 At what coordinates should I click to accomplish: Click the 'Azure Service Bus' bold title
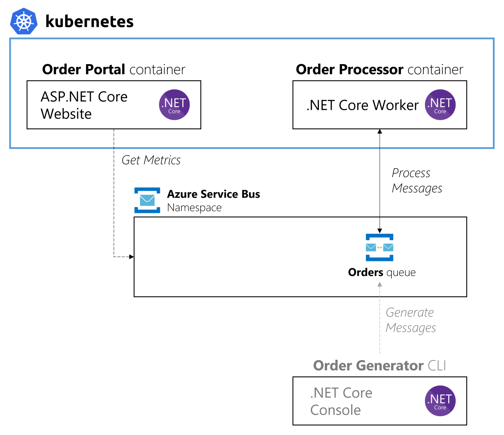pos(214,194)
